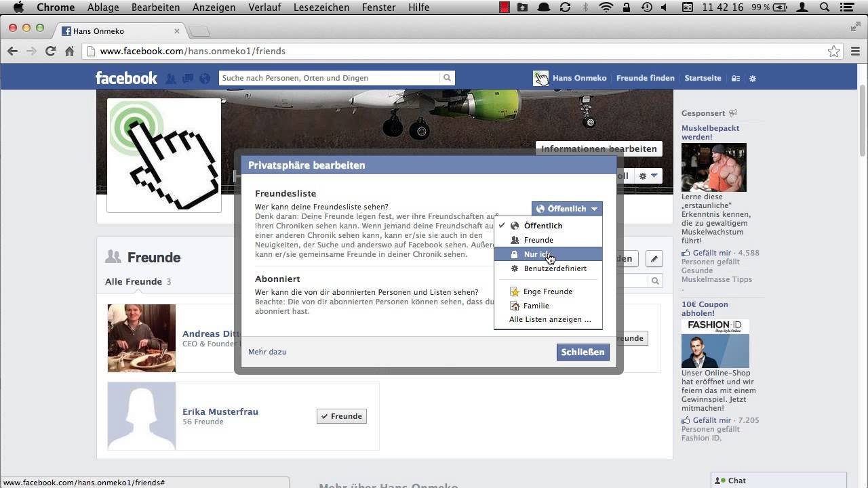Open the Öffentlich privacy dropdown
The image size is (868, 488).
coord(567,209)
